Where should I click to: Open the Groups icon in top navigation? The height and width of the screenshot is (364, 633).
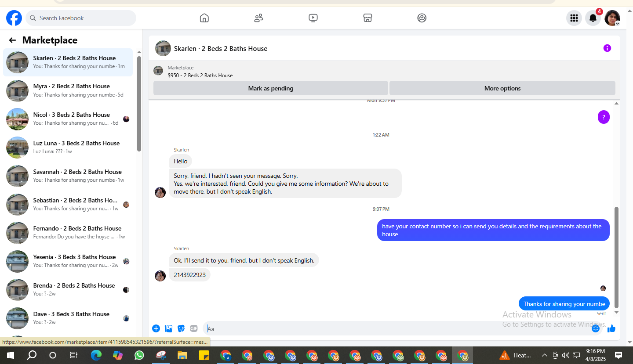422,18
